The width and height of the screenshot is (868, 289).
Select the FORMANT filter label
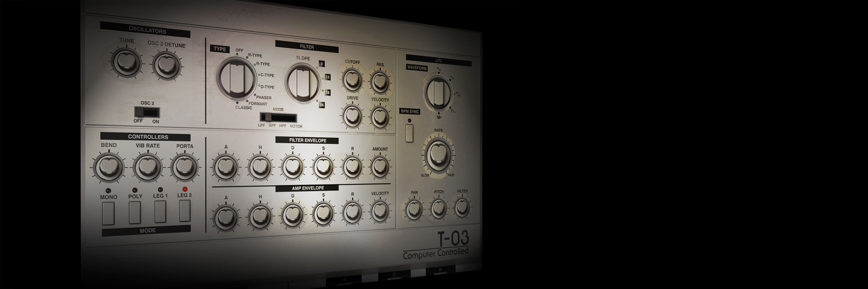pyautogui.click(x=258, y=104)
